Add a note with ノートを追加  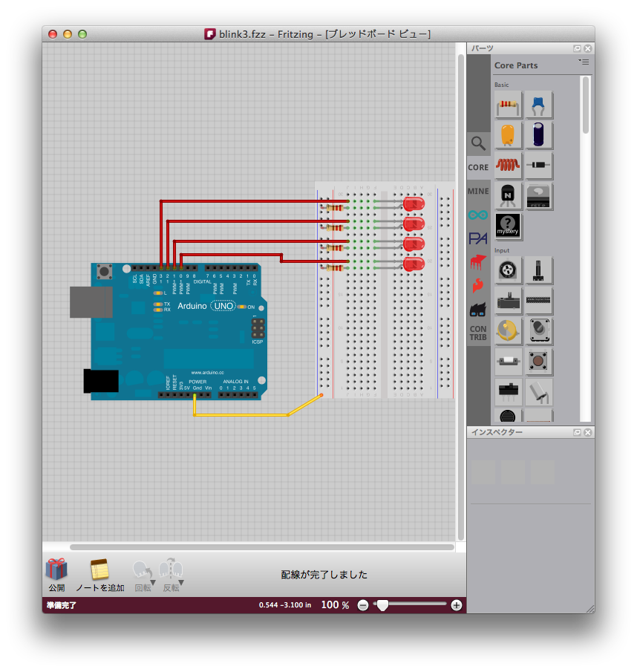(99, 570)
